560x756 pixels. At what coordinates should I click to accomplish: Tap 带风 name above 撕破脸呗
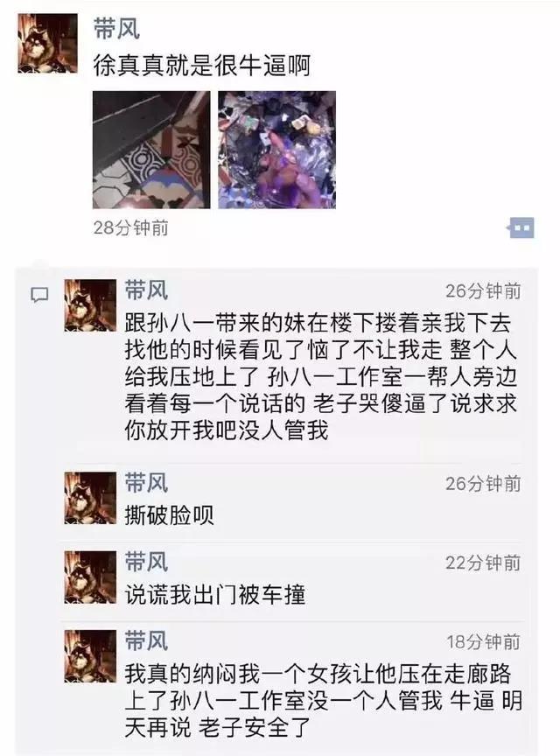tap(146, 483)
